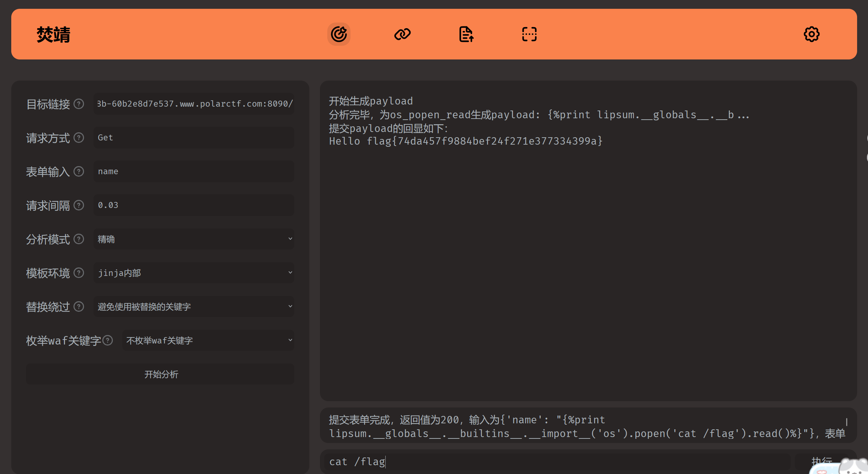Open the 不枚举waf关键字 dropdown

coord(208,340)
